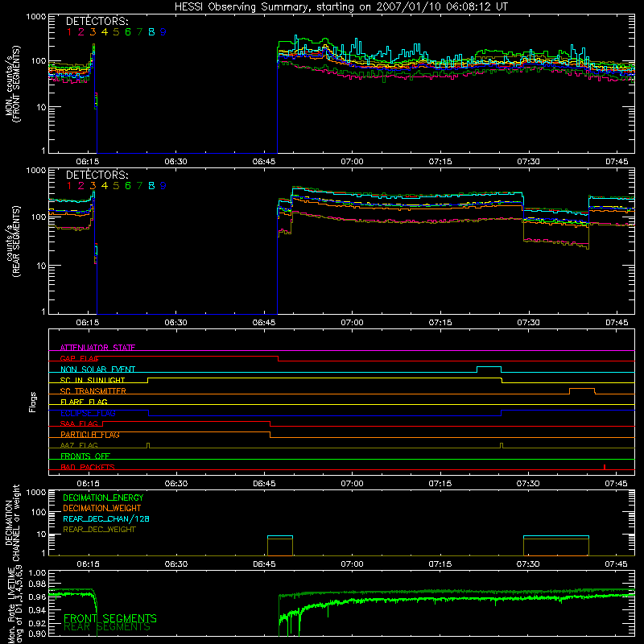The image size is (644, 644).
Task: Click the red BAD_PACKETS spike near 07:43
Action: [x=605, y=467]
